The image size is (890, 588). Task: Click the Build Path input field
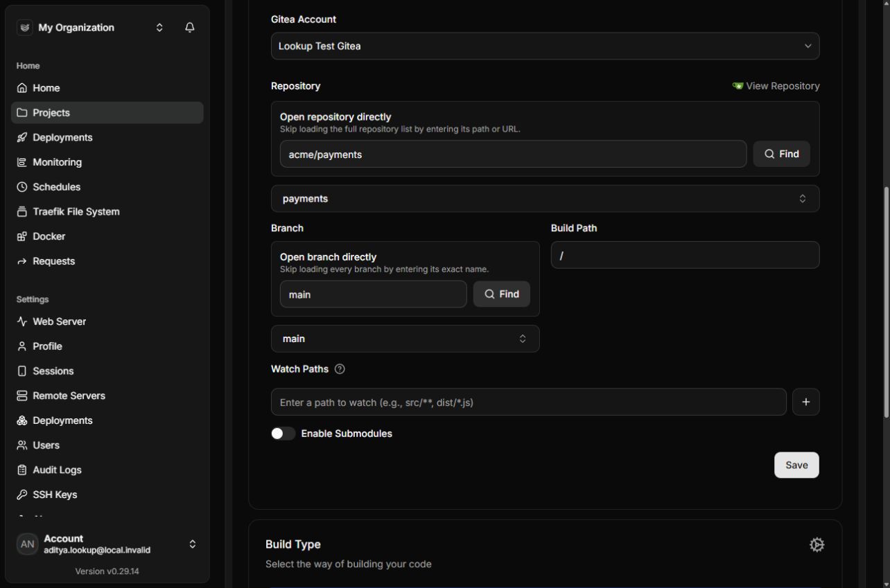[x=686, y=255]
